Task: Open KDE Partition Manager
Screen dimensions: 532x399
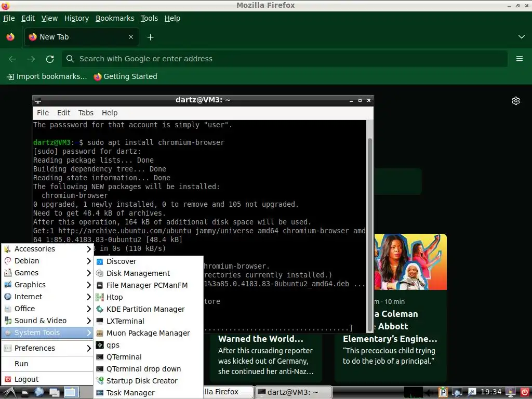Action: (x=148, y=309)
